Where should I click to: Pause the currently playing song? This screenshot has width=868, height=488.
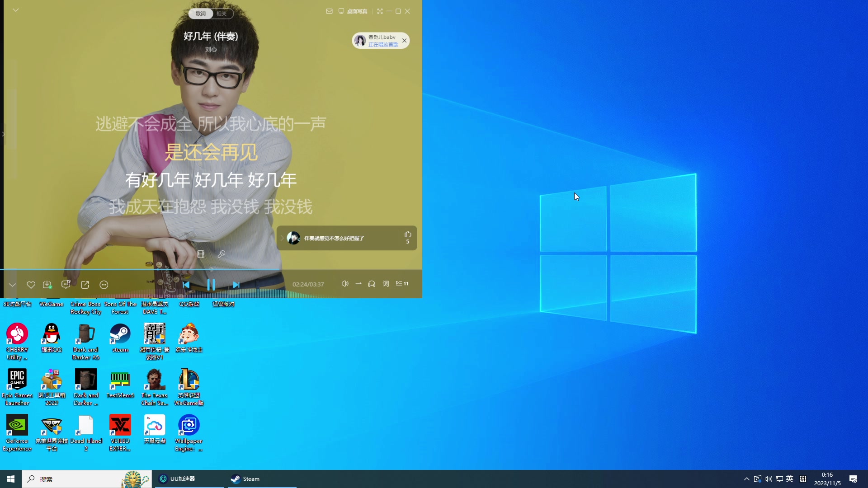point(211,285)
